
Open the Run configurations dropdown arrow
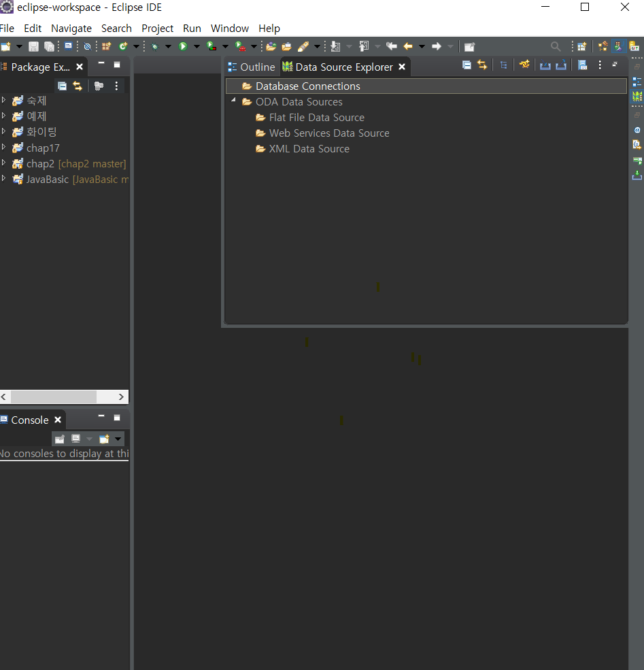pos(197,46)
